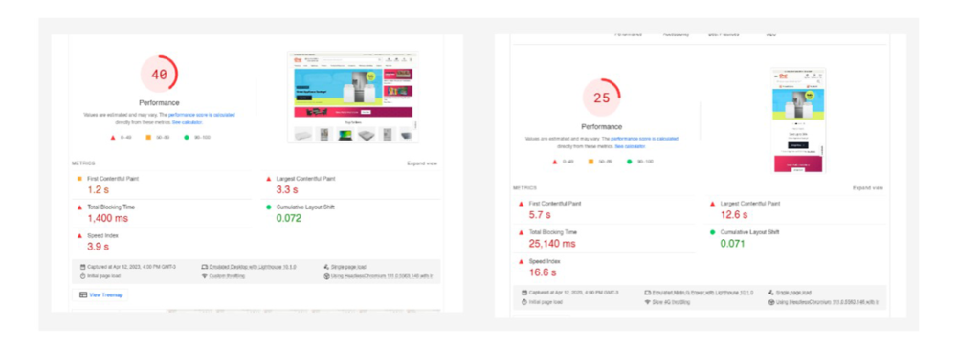This screenshot has width=980, height=348.
Task: Click the orange square icon by First Contentful Paint 1.2 s
Action: 79,179
